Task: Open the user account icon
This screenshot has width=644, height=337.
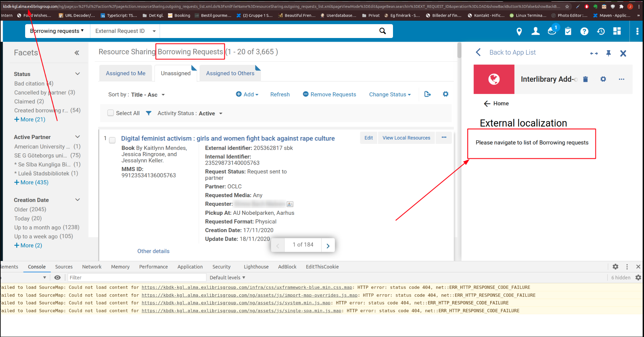Action: (x=535, y=31)
